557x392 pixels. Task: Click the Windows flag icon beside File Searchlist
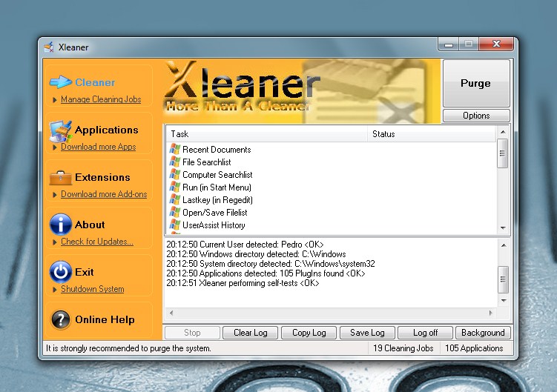point(175,162)
